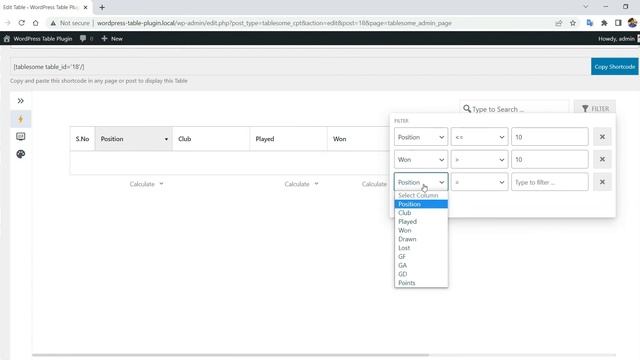
Task: Open WordPress Table Plugin site link
Action: tap(38, 38)
